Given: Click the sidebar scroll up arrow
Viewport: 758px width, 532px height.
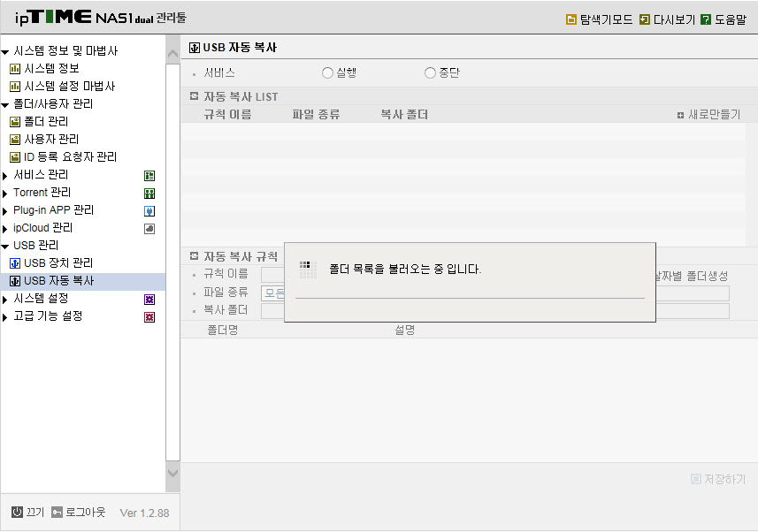Looking at the screenshot, I should point(172,54).
